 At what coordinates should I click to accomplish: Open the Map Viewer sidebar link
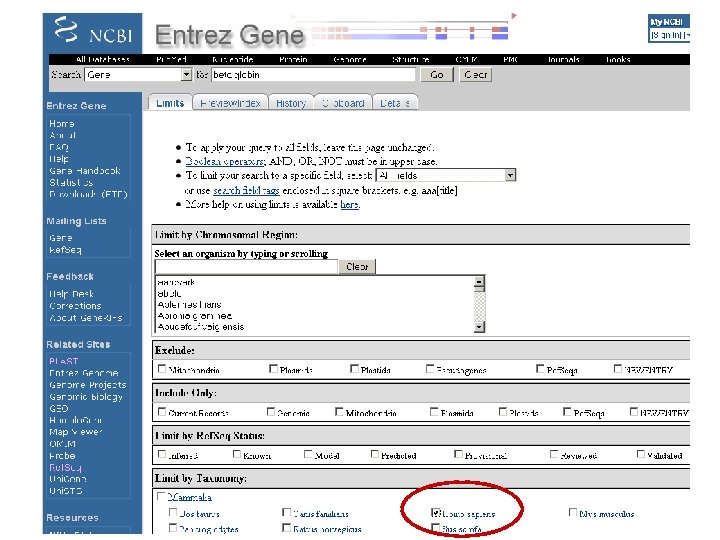[x=75, y=432]
